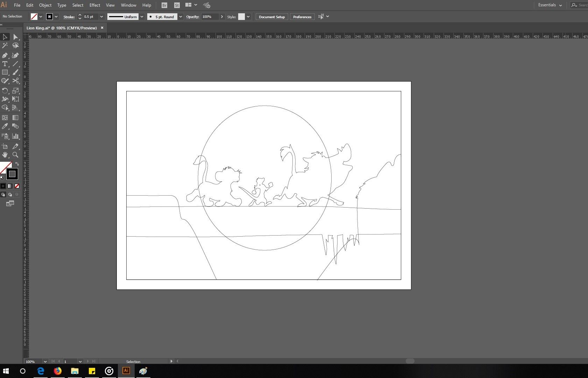588x378 pixels.
Task: Select the Direct Selection tool
Action: (15, 37)
